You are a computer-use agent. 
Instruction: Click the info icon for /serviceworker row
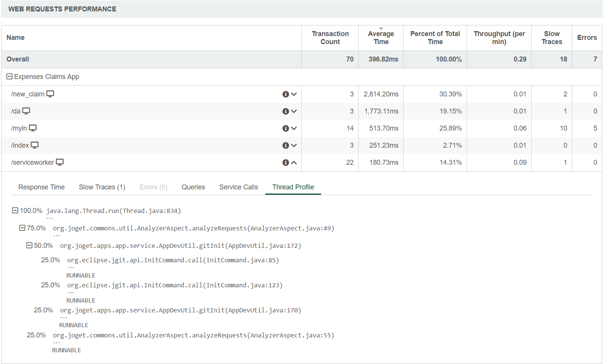[285, 162]
